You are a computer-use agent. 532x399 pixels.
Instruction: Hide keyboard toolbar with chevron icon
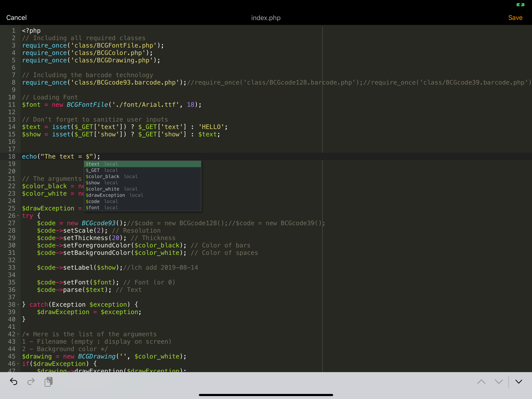pos(519,382)
